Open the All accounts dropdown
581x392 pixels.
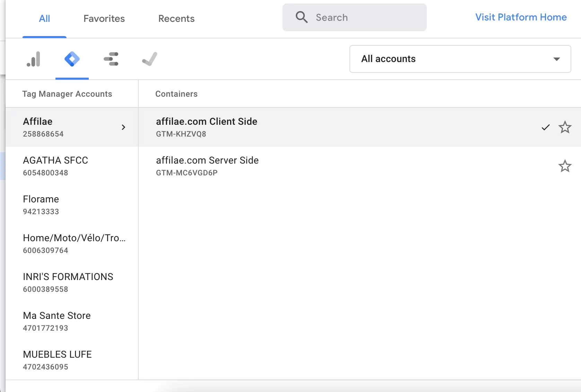(x=460, y=59)
